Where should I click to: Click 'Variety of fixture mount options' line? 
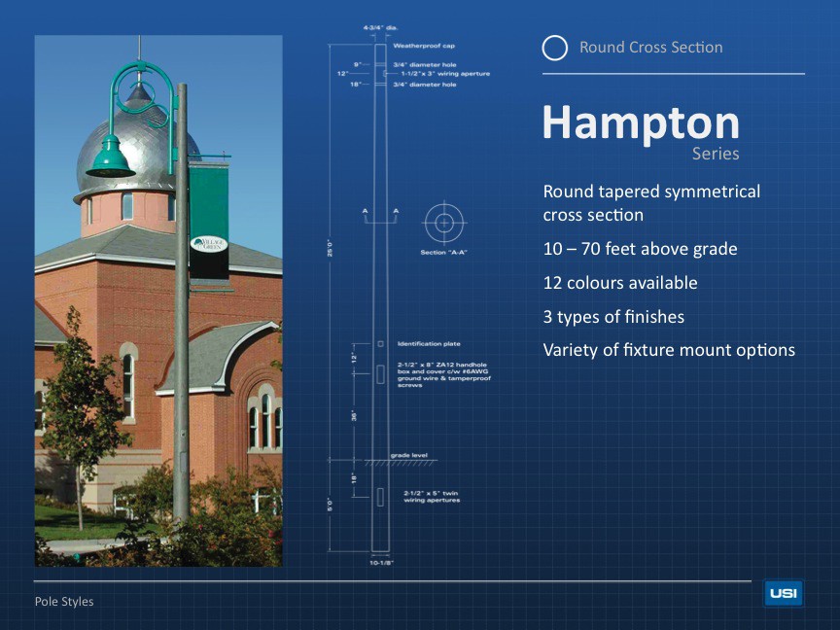point(669,350)
